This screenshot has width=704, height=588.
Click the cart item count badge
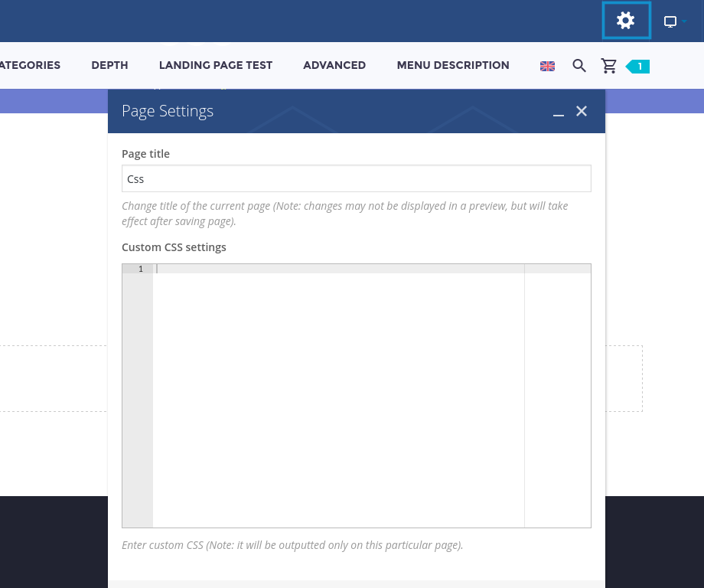pos(638,67)
